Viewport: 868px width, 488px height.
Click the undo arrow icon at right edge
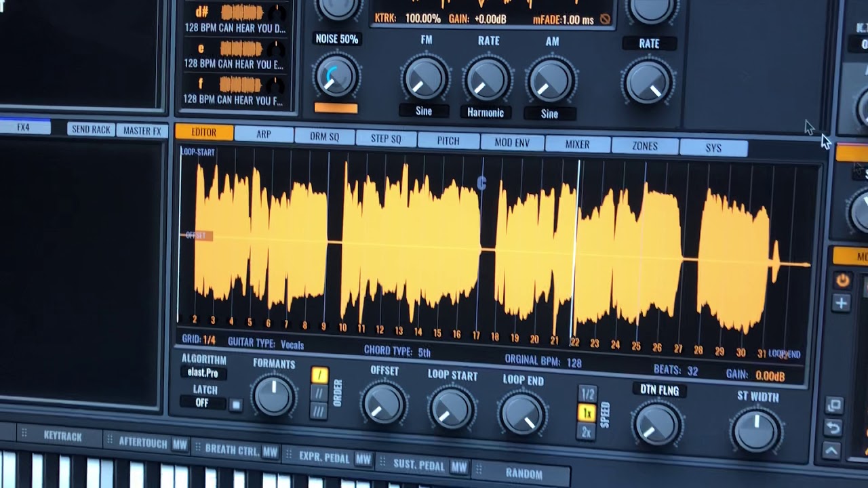pyautogui.click(x=833, y=428)
